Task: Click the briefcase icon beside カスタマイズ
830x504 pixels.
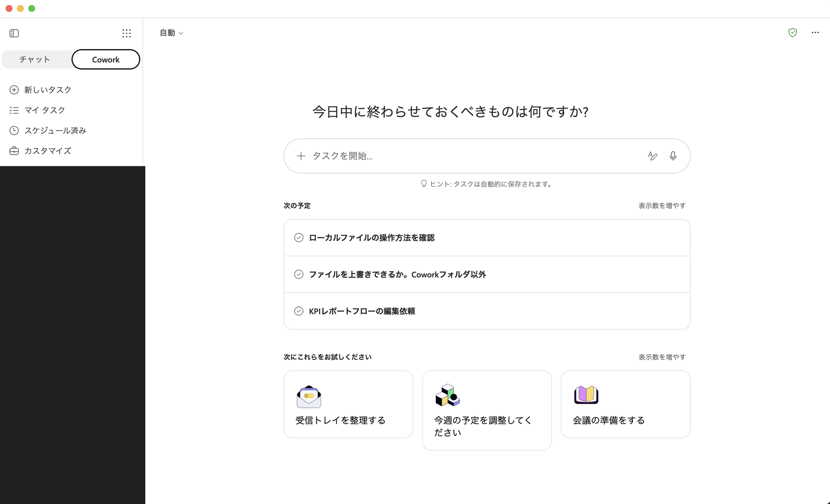Action: [14, 151]
